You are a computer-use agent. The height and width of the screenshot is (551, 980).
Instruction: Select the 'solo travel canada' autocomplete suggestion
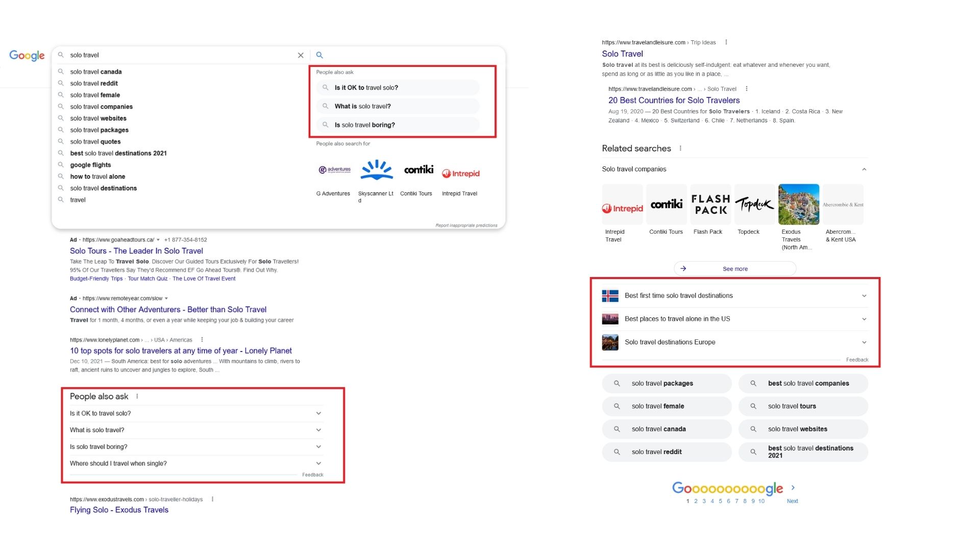click(96, 72)
